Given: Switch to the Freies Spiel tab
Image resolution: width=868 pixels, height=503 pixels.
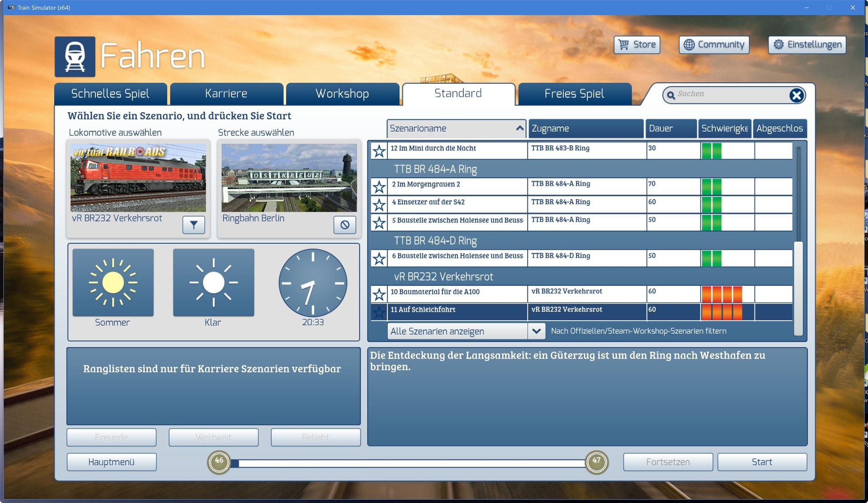Looking at the screenshot, I should point(574,94).
